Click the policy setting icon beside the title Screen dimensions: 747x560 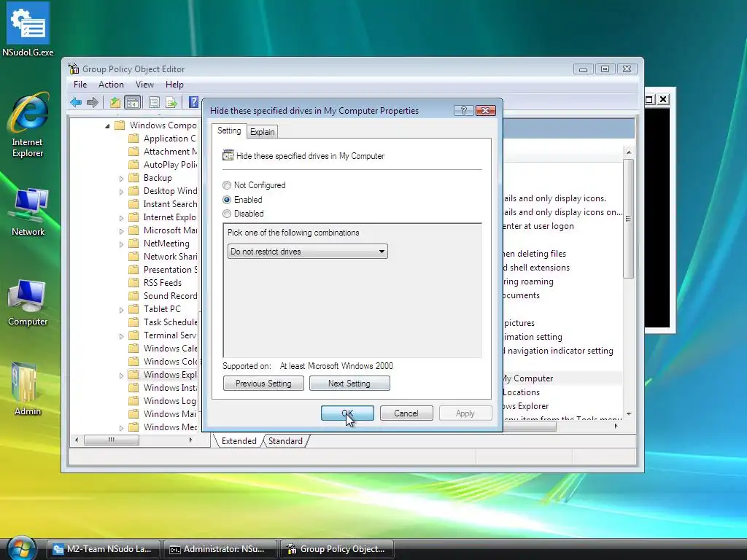(x=228, y=155)
